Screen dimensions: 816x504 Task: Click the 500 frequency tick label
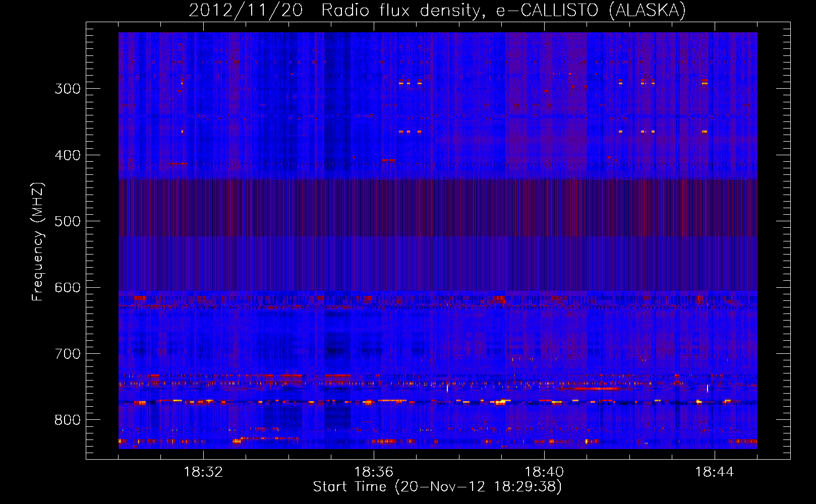(x=68, y=221)
